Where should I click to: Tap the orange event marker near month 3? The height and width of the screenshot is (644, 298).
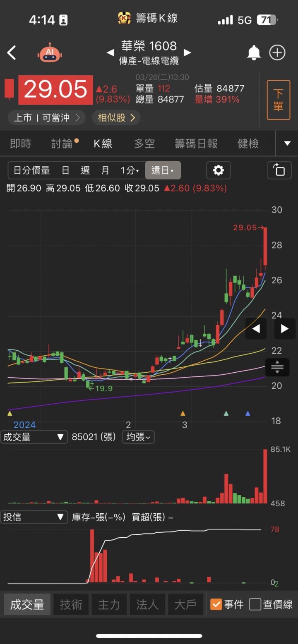coord(183,413)
